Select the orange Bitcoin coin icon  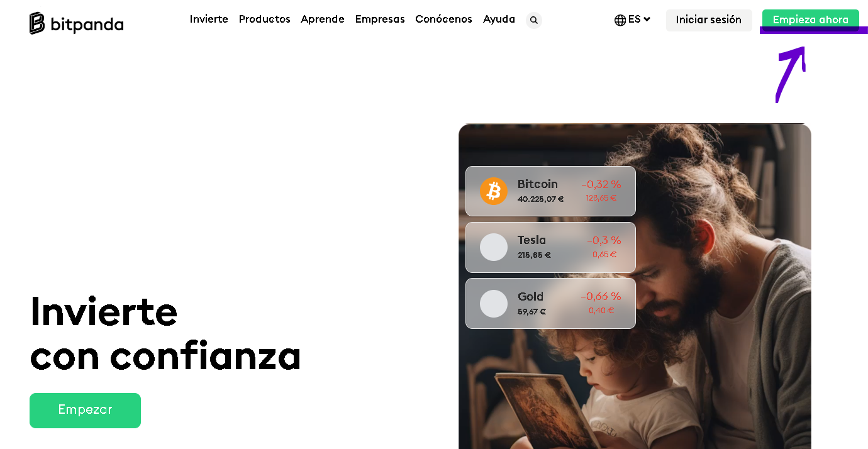coord(494,191)
